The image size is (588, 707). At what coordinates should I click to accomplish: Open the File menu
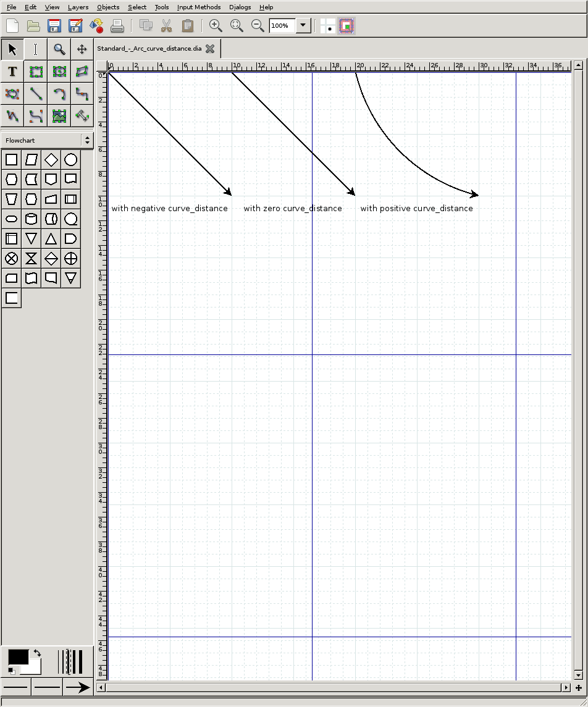tap(11, 7)
